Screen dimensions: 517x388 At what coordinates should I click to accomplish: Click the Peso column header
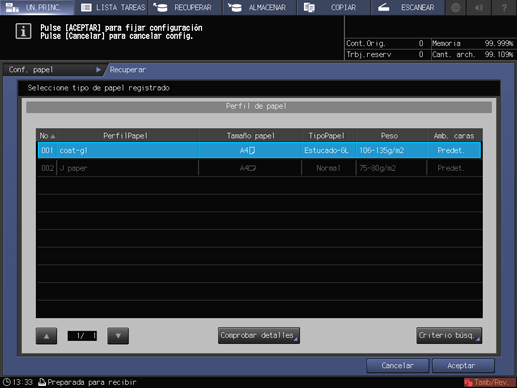pos(389,136)
